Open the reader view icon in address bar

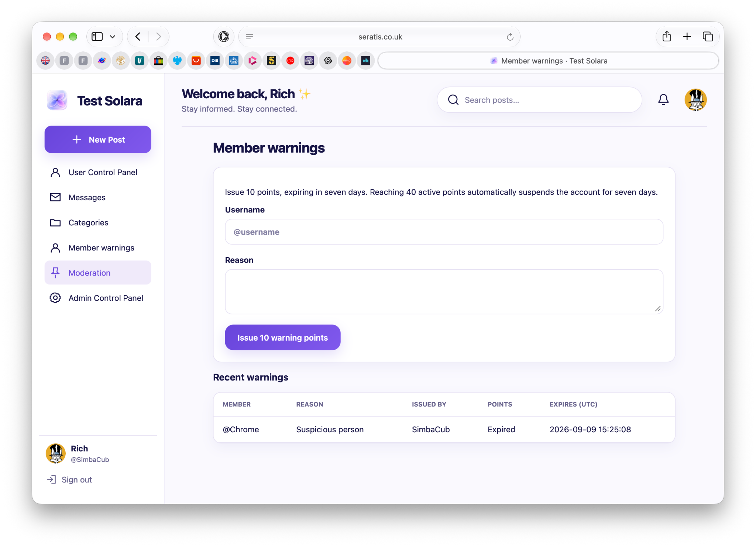tap(250, 37)
